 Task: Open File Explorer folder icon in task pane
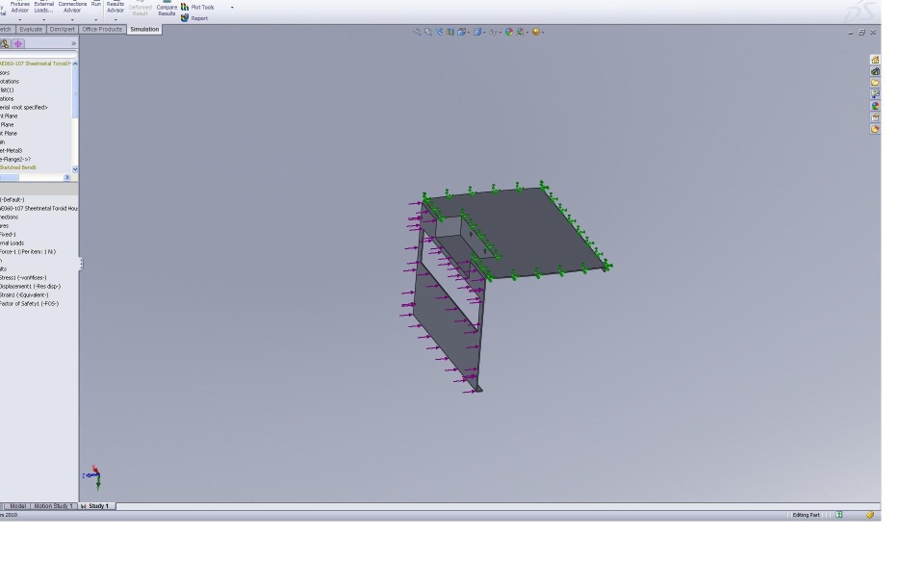[875, 83]
